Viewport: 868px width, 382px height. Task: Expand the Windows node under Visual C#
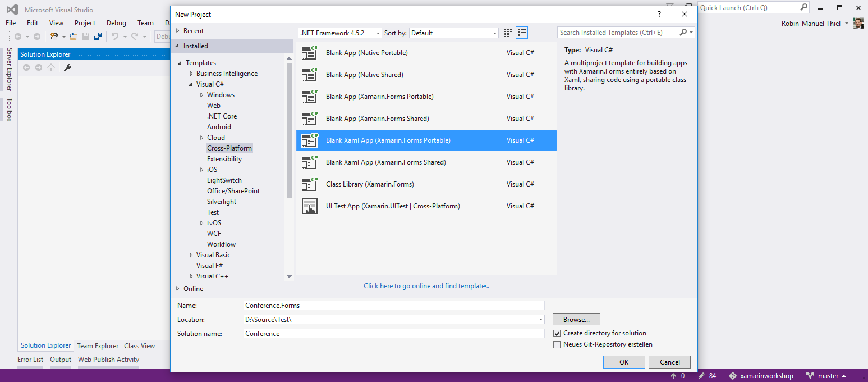coord(201,95)
